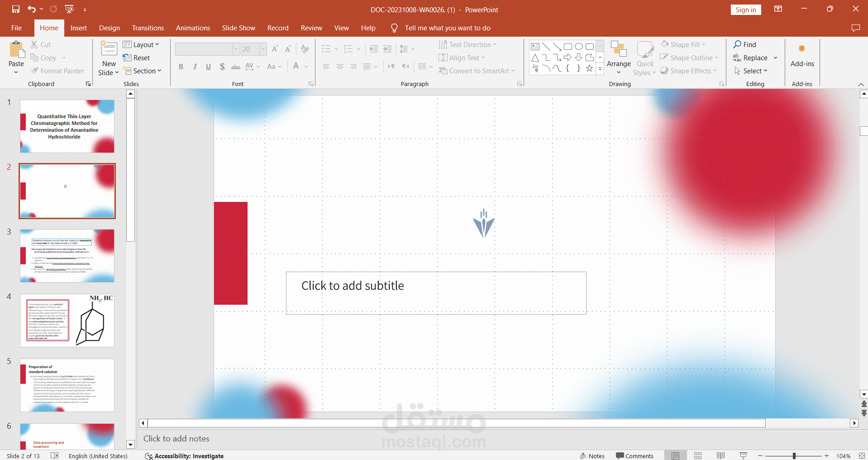Screen dimensions: 868x460
Task: Toggle Bold formatting
Action: click(181, 67)
